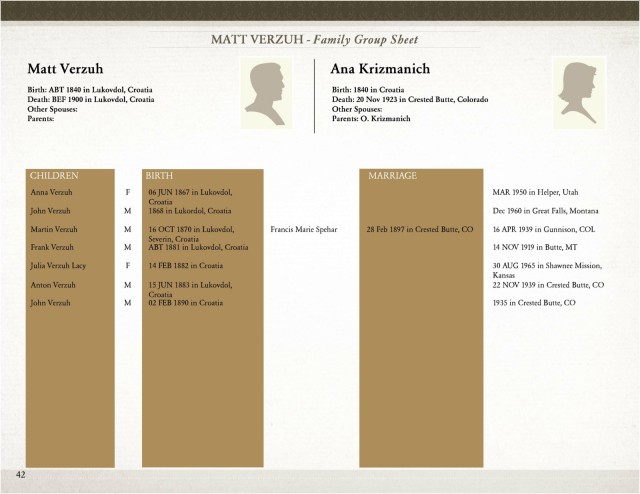640x494 pixels.
Task: Select 14 NOV 1919 in Butte, MT
Action: tap(535, 247)
